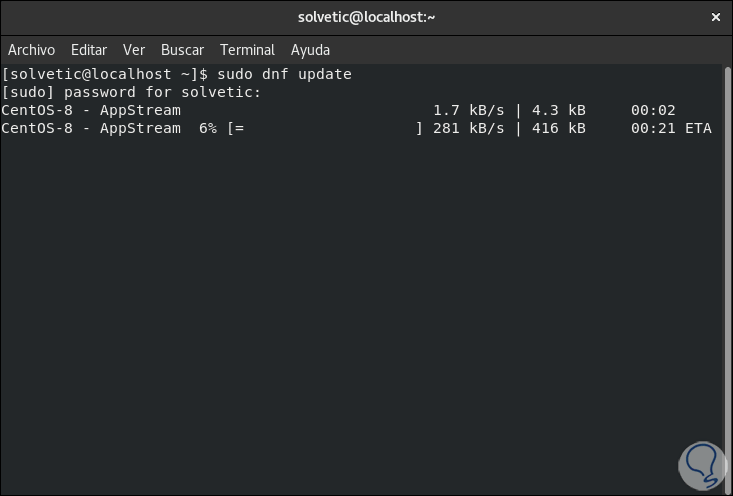
Task: Click the solvetic@localhost title bar
Action: point(366,17)
